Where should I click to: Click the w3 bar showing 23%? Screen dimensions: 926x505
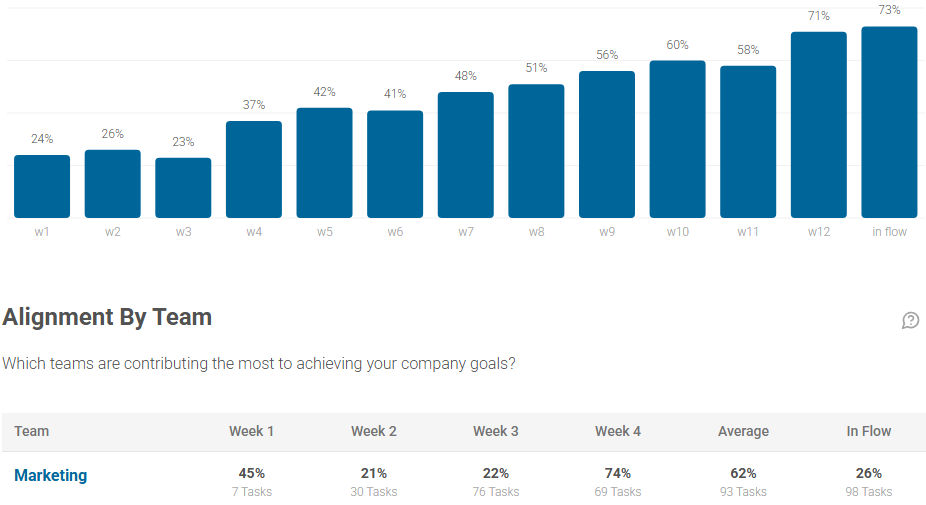pyautogui.click(x=183, y=188)
